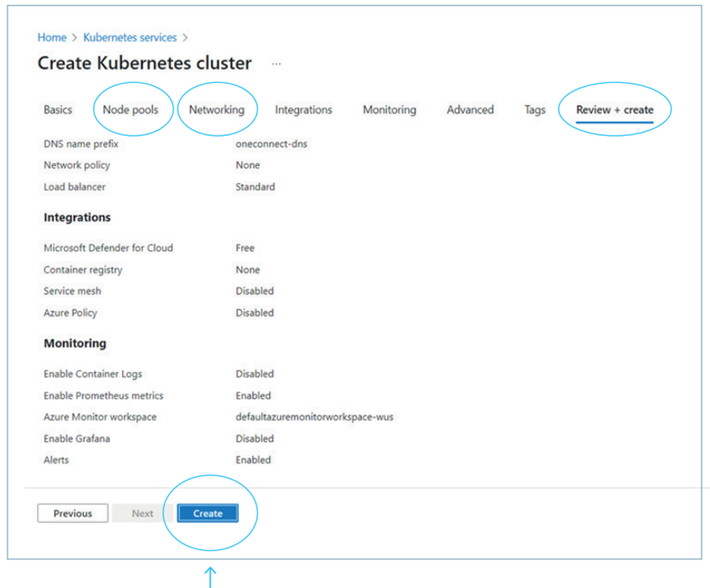The image size is (710, 588).
Task: Click the blue upward arrow below Create
Action: [210, 575]
